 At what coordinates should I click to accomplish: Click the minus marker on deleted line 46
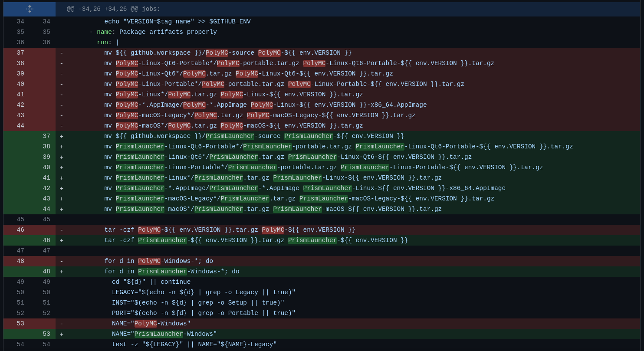click(x=62, y=230)
